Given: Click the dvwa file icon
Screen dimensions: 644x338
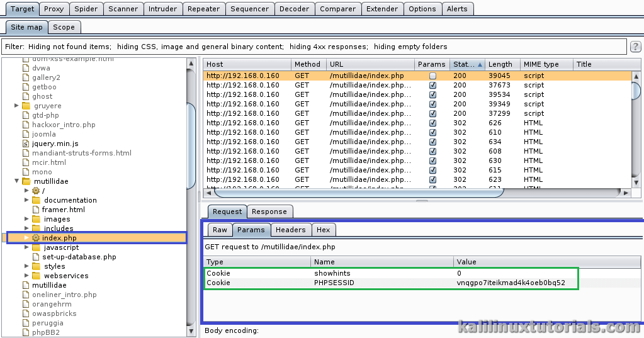Looking at the screenshot, I should [26, 68].
